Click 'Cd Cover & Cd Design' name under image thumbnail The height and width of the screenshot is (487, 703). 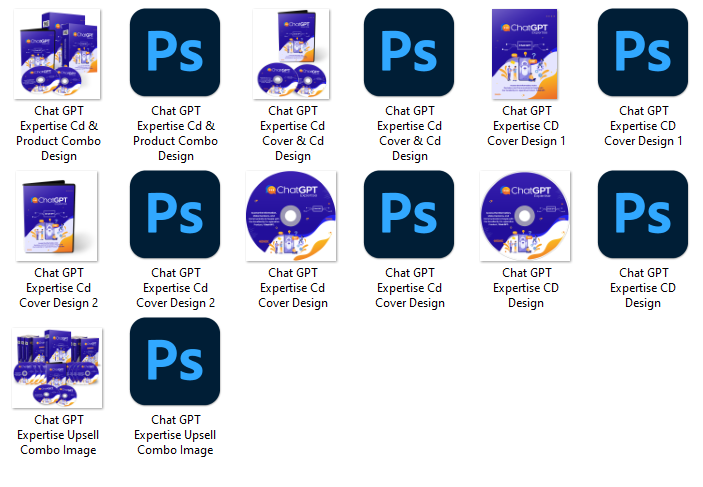(293, 133)
